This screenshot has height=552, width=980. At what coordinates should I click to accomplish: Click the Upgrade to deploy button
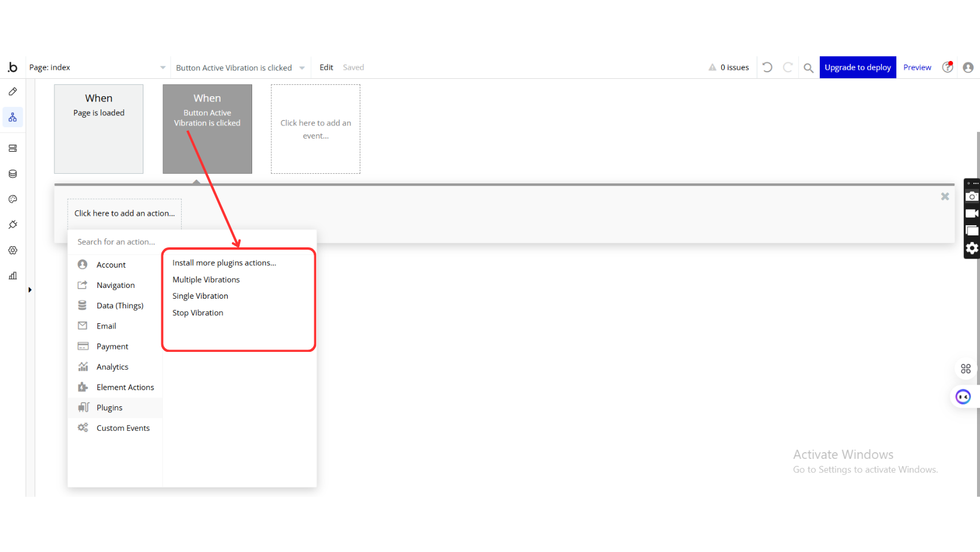pyautogui.click(x=857, y=68)
